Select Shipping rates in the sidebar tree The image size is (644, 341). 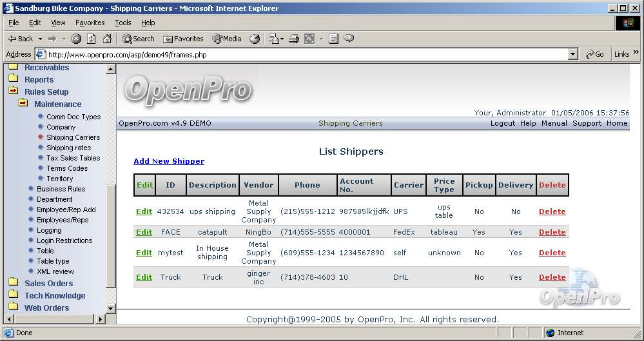(x=68, y=148)
